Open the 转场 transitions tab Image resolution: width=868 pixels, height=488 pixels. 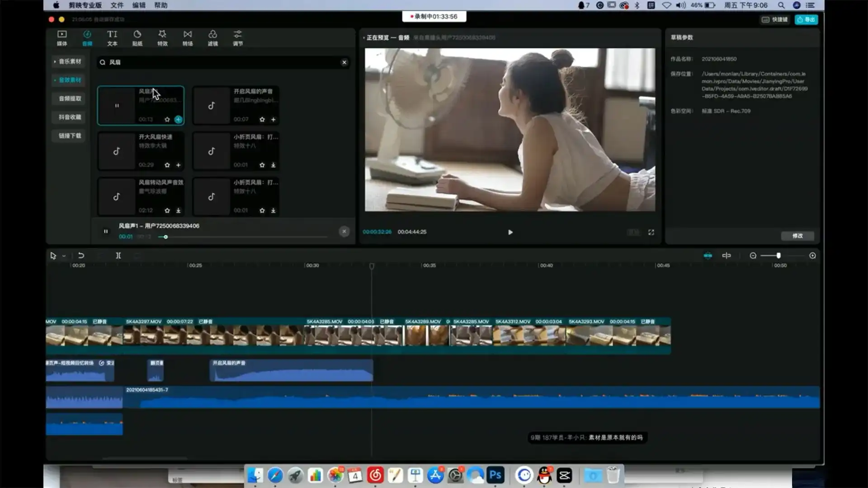pyautogui.click(x=188, y=38)
